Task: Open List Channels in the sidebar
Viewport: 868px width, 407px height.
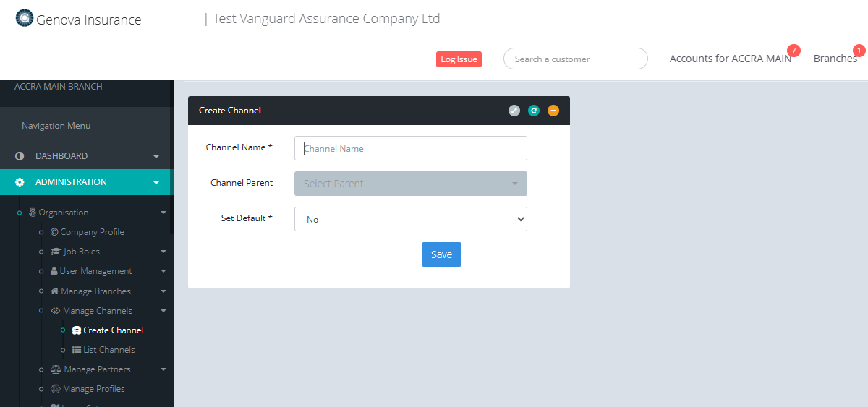Action: click(x=109, y=350)
